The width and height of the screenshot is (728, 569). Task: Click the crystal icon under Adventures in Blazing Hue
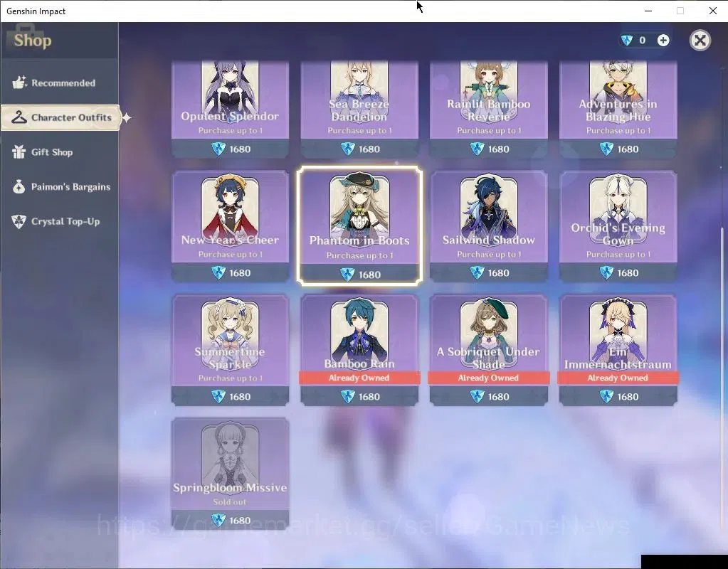click(606, 149)
